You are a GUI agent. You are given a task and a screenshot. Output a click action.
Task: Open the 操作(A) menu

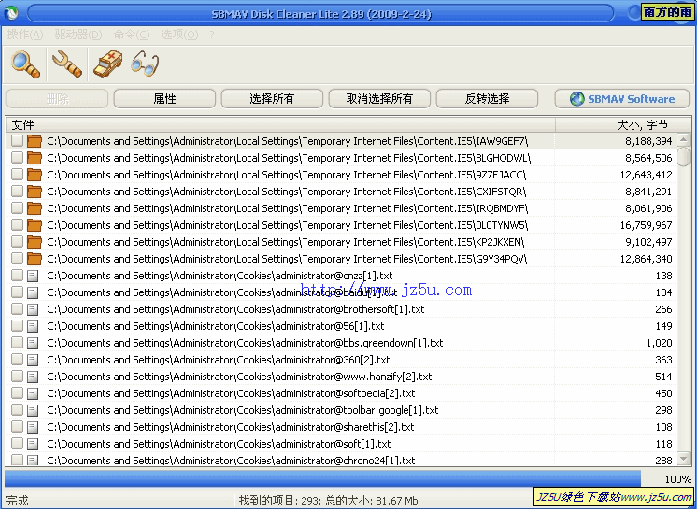[25, 34]
